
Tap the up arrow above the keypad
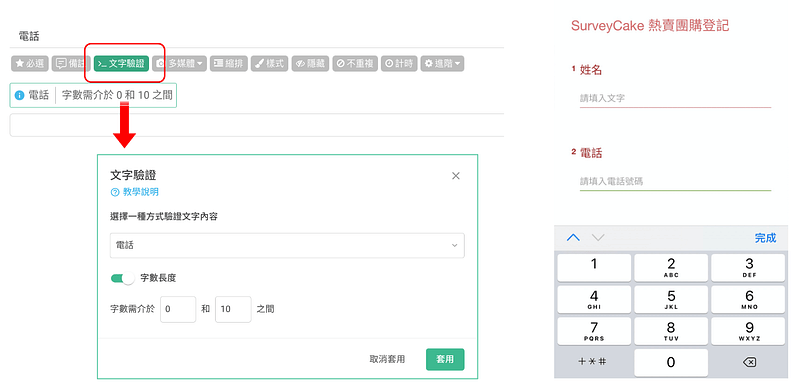(x=573, y=237)
